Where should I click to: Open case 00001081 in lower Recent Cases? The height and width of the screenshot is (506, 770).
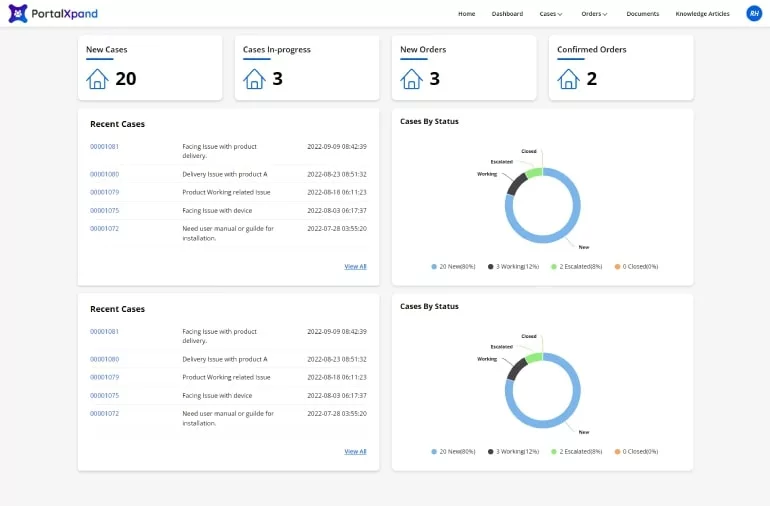[104, 332]
